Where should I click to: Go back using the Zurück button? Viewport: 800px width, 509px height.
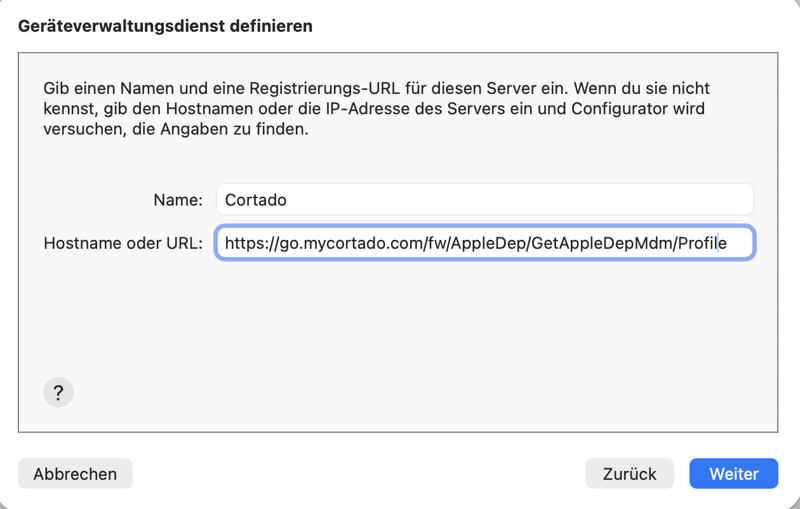(x=630, y=474)
